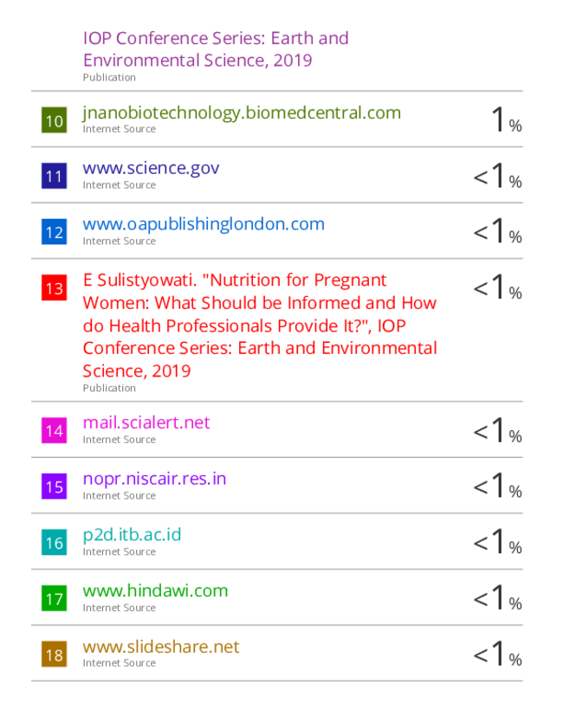The height and width of the screenshot is (728, 563).
Task: Select the magenta number 14 badge
Action: tap(54, 430)
